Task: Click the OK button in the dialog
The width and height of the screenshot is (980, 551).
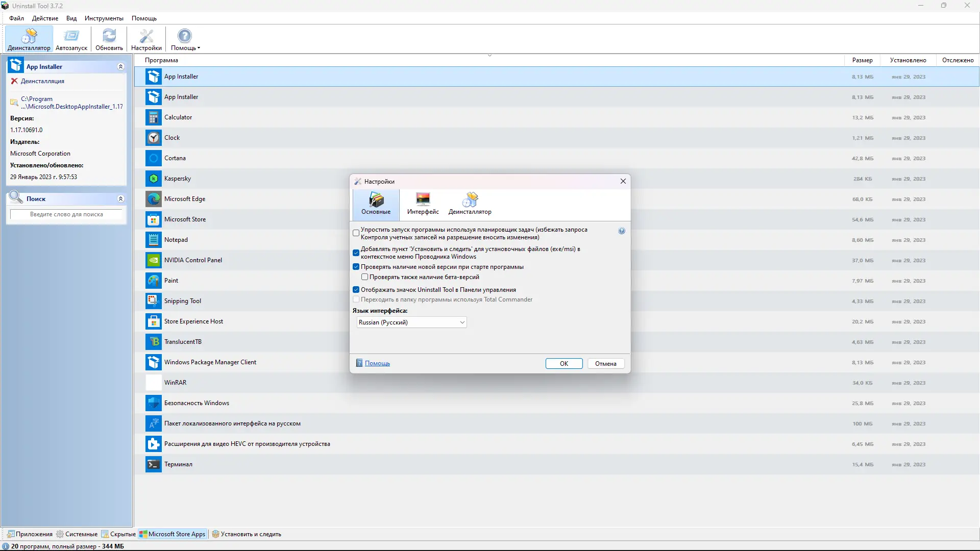Action: (x=563, y=364)
